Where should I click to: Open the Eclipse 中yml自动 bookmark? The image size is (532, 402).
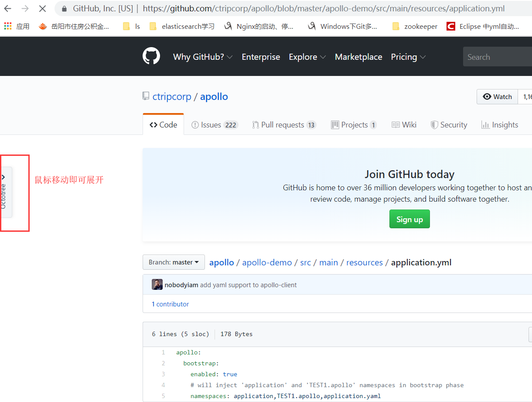click(x=483, y=26)
